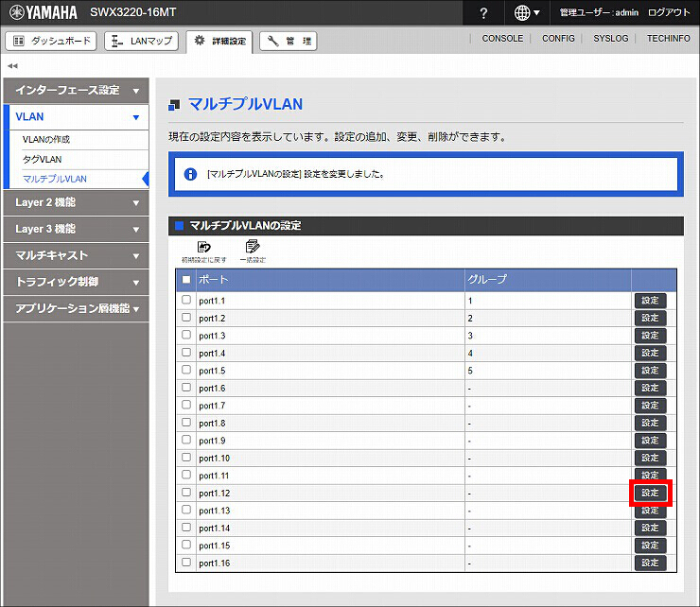Open VLANの作成 menu item
700x607 pixels.
tap(46, 139)
